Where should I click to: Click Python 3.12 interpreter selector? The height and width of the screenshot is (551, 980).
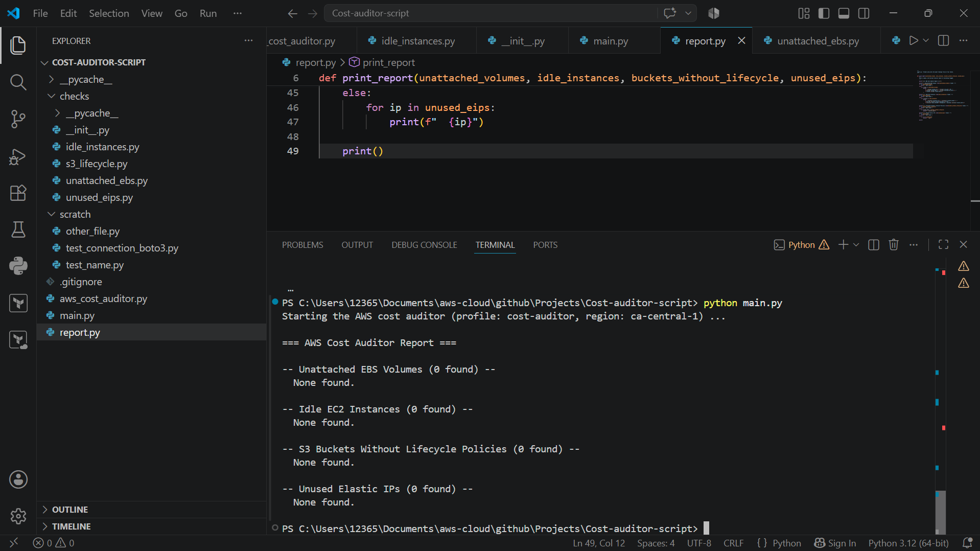coord(908,543)
